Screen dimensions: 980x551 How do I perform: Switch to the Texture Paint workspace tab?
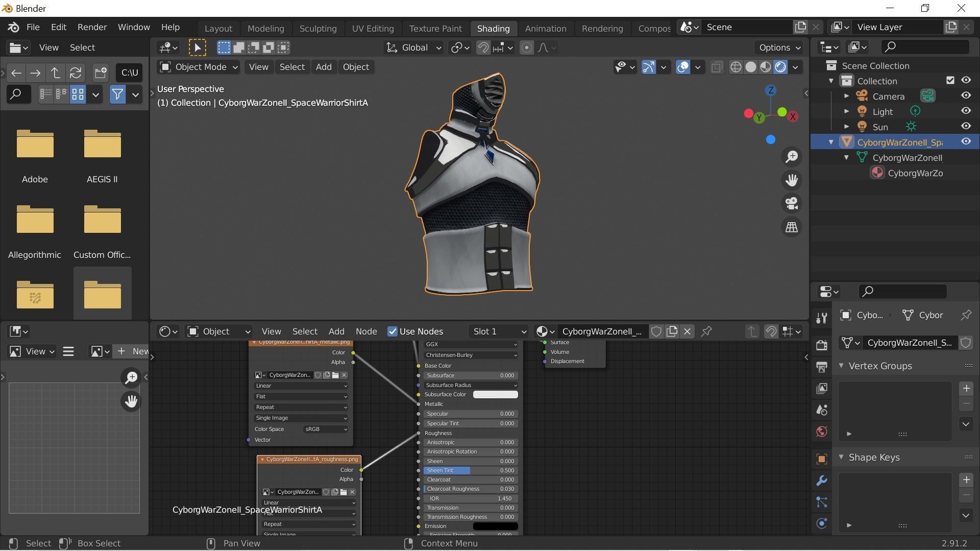pos(435,29)
